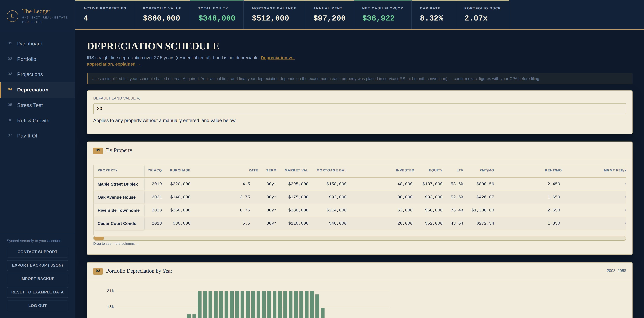Select the Depreciation nav item
The width and height of the screenshot is (644, 318).
(x=38, y=90)
